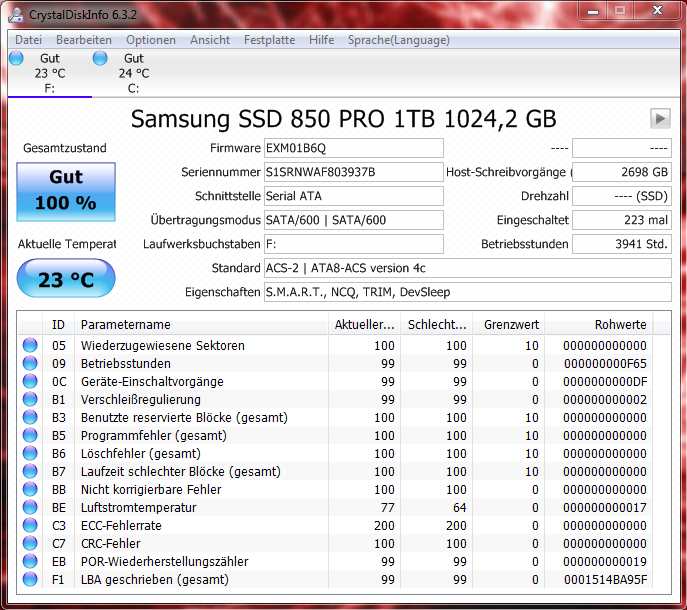This screenshot has width=687, height=610.
Task: Click status orb of Laufzeit schlechter Blöcke row
Action: (30, 471)
